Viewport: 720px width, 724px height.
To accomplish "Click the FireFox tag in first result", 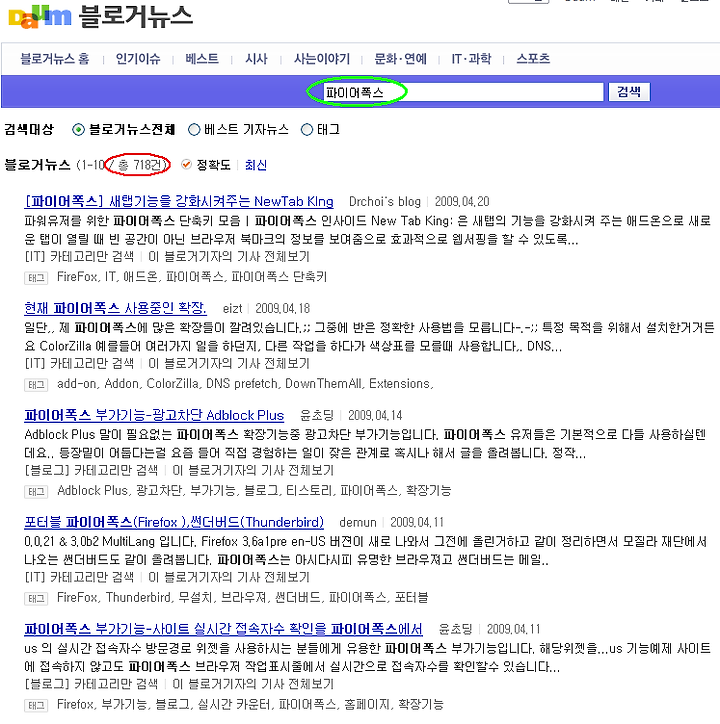I will [78, 277].
